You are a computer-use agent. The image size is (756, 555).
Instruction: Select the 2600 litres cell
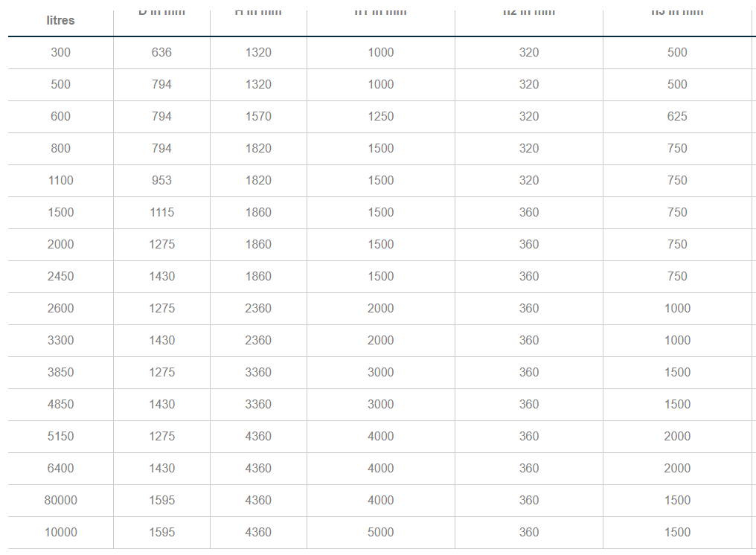coord(60,308)
